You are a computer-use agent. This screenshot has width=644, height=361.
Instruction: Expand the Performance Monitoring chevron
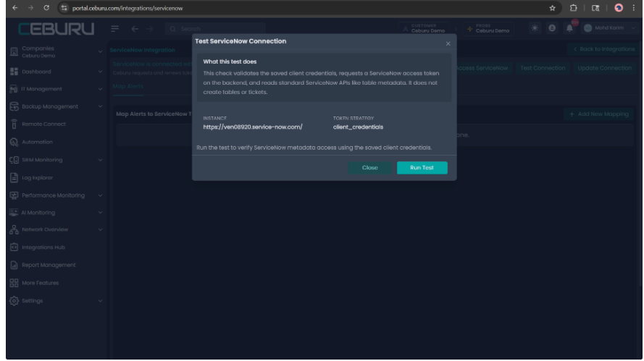point(100,195)
